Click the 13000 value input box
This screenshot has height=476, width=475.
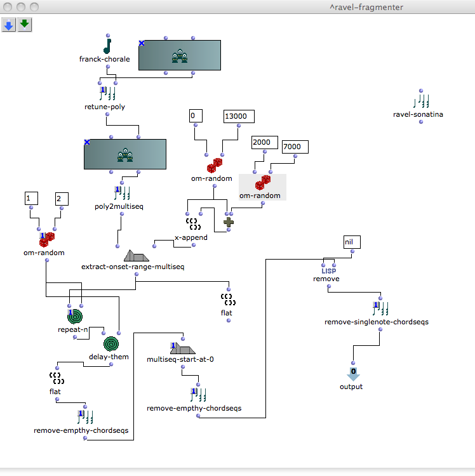pos(238,116)
